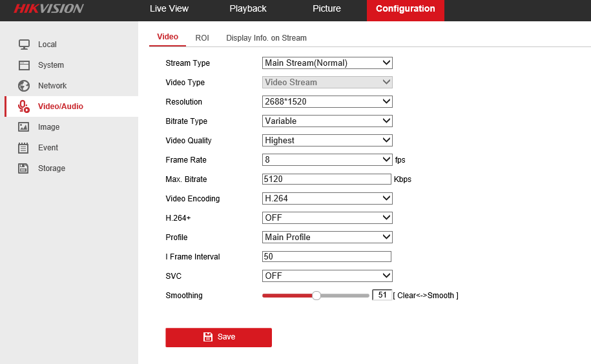Click the Local monitor icon in sidebar

pyautogui.click(x=24, y=45)
